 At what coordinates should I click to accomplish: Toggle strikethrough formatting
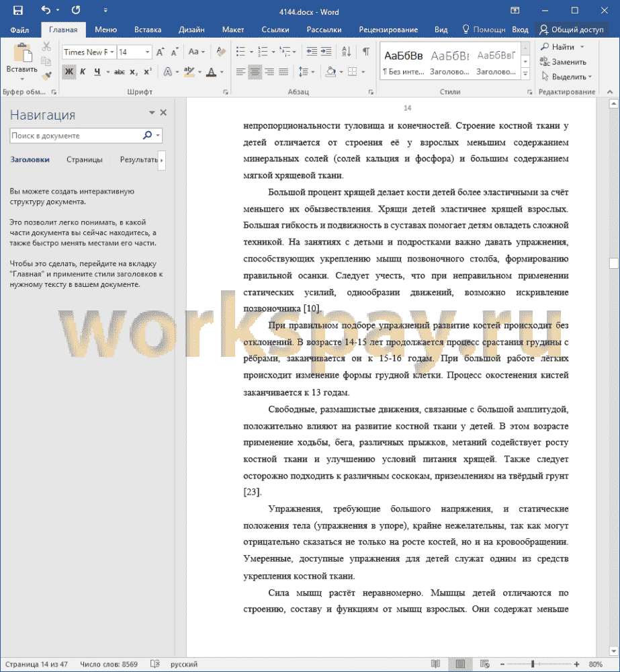click(x=119, y=72)
